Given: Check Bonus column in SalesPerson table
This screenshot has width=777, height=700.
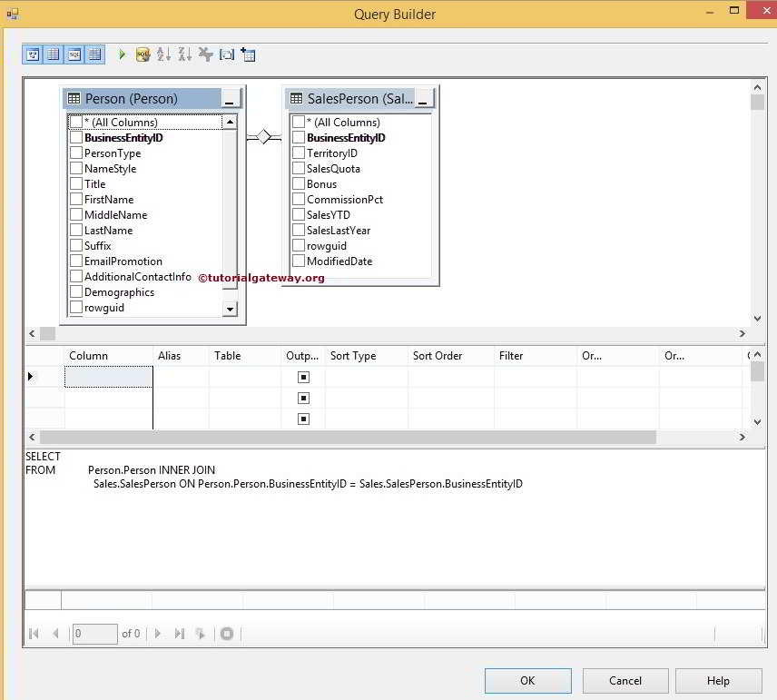Looking at the screenshot, I should 299,183.
